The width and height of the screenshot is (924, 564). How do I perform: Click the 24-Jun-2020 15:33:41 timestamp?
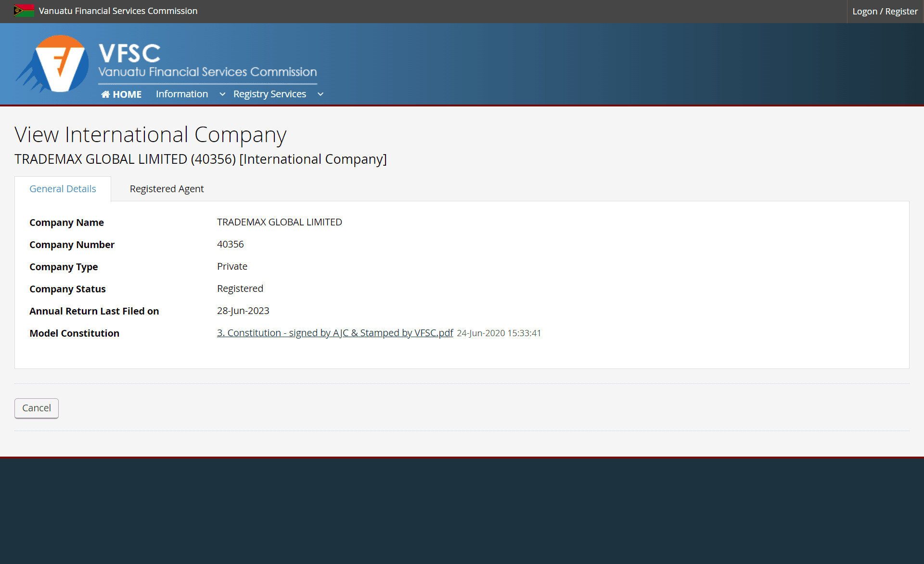[x=499, y=333]
